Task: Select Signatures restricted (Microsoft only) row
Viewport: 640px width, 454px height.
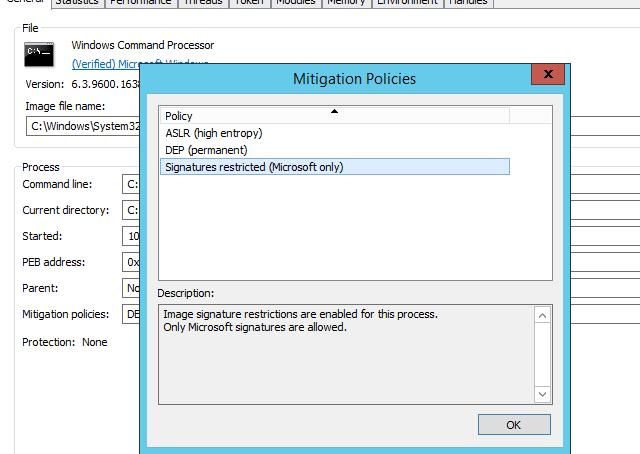Action: (x=335, y=167)
